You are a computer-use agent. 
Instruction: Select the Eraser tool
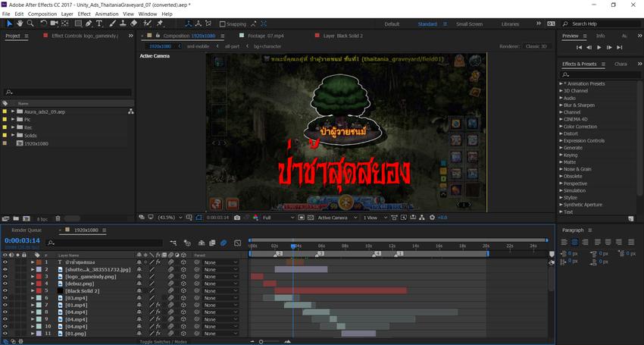click(x=133, y=24)
